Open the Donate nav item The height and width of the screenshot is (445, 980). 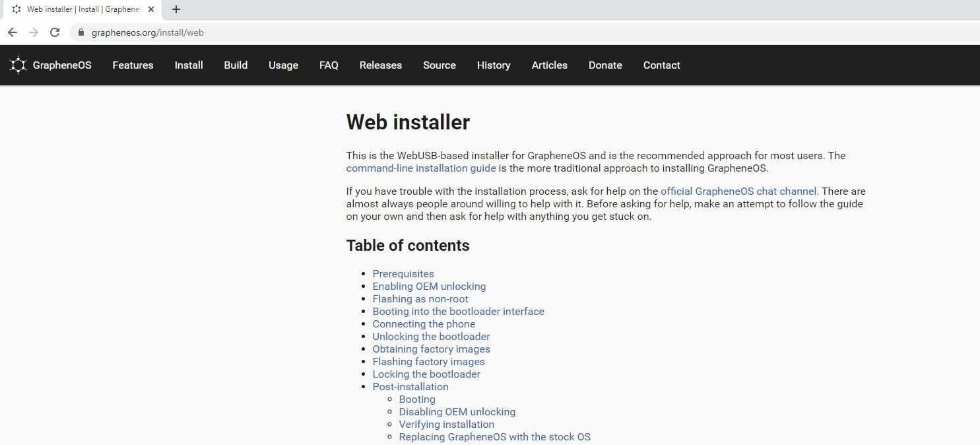(x=605, y=65)
